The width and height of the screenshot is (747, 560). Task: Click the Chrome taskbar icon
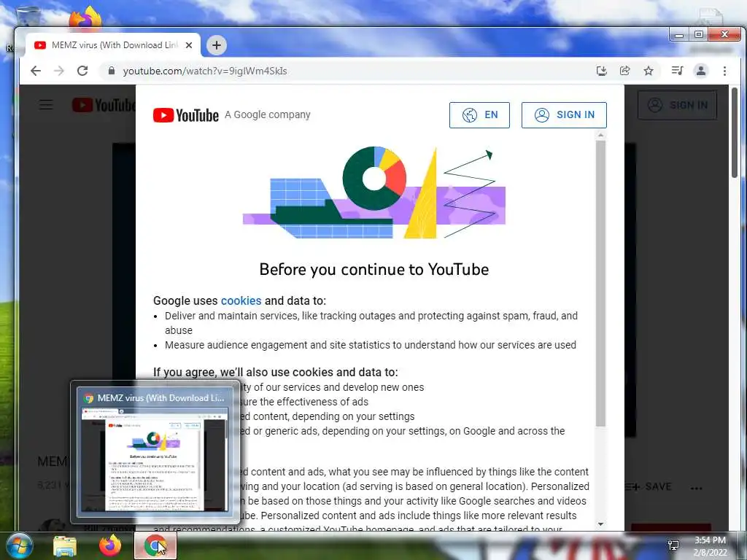pos(155,545)
